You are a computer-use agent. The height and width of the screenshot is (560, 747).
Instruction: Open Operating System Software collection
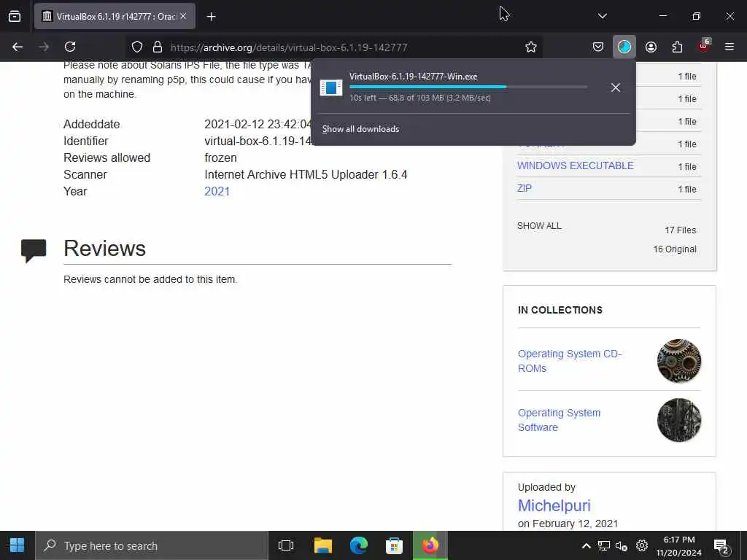[x=559, y=420]
